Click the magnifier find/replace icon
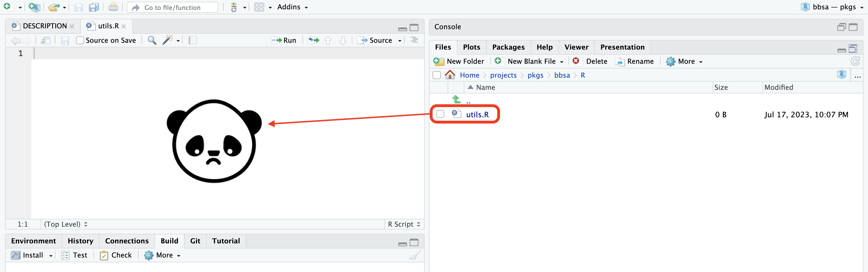This screenshot has height=272, width=868. [152, 41]
